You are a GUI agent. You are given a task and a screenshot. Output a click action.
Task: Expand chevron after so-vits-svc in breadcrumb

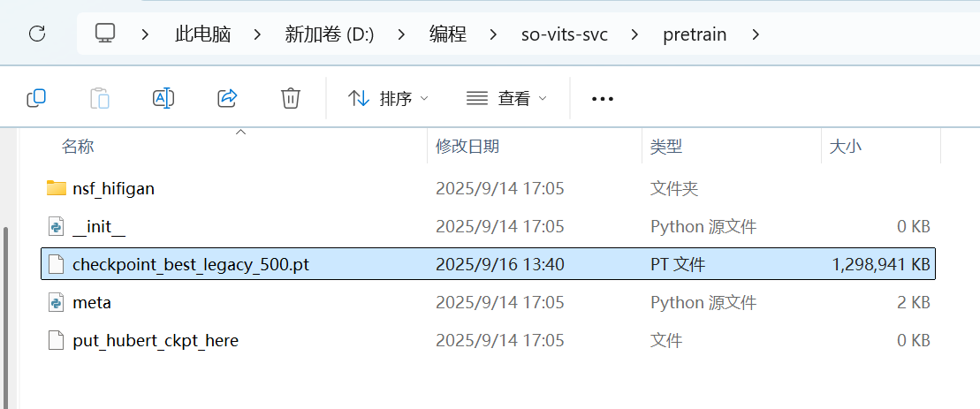coord(634,34)
